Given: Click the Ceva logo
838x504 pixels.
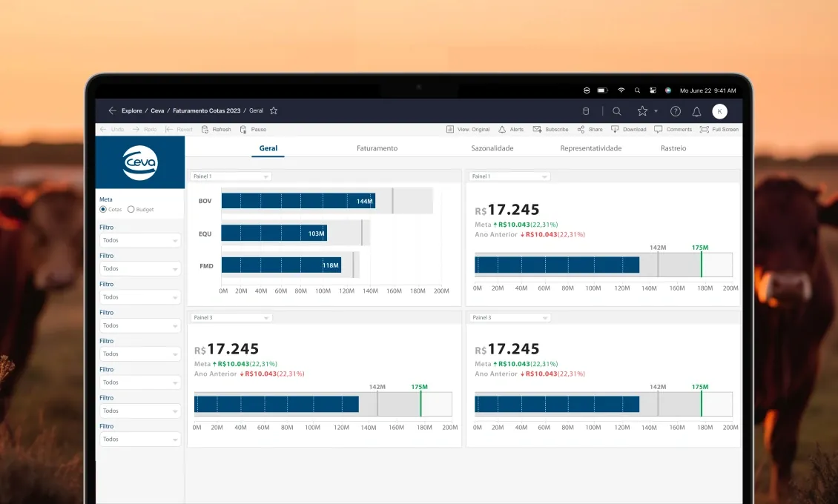Looking at the screenshot, I should click(140, 162).
